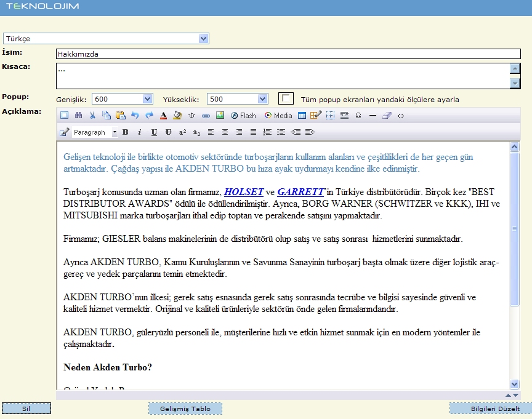Image resolution: width=532 pixels, height=419 pixels.
Task: Justify the text fully
Action: click(x=253, y=132)
